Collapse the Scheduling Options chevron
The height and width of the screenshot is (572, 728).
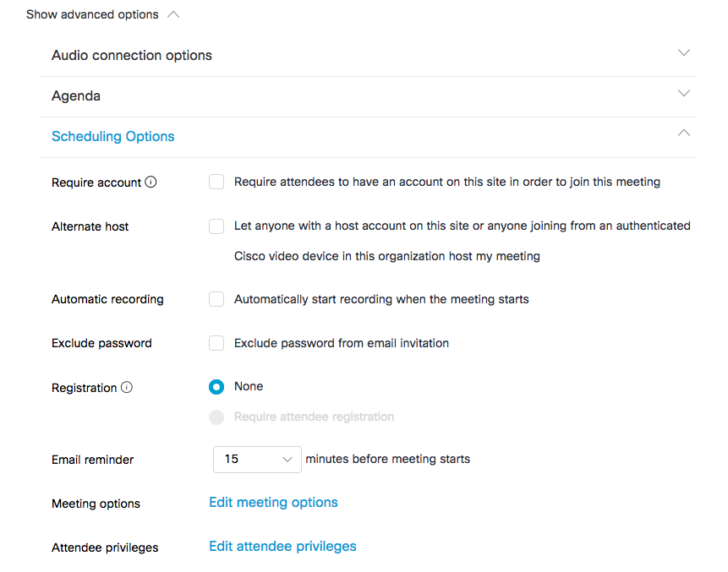coord(684,133)
